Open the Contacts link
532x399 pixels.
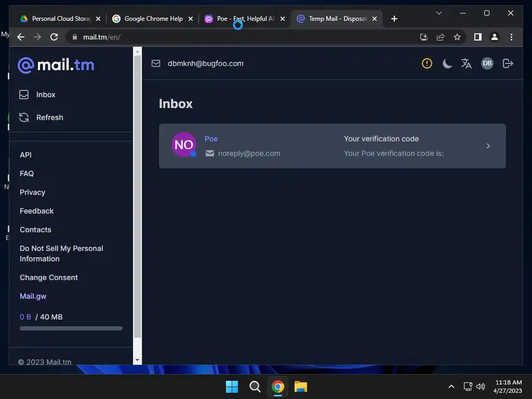click(35, 230)
